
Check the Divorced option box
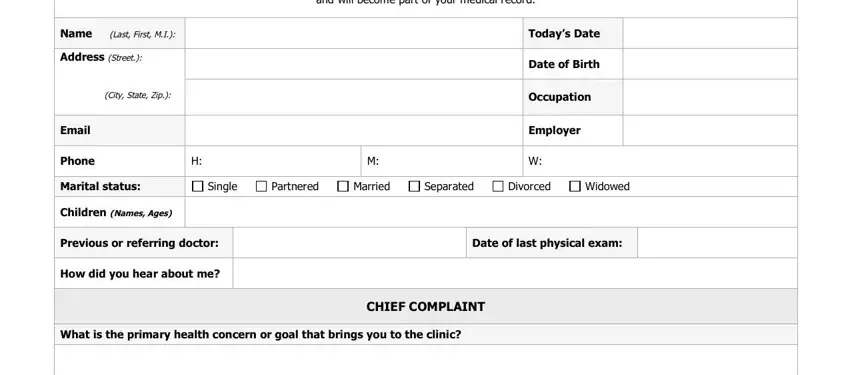(498, 186)
